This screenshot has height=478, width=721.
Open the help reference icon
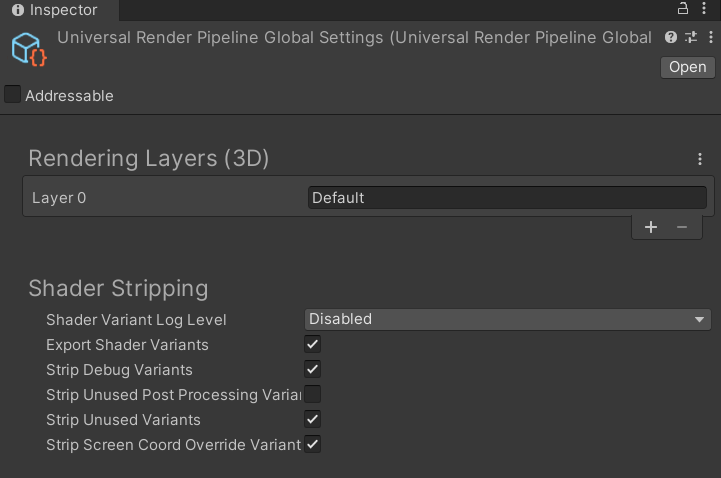pyautogui.click(x=671, y=38)
